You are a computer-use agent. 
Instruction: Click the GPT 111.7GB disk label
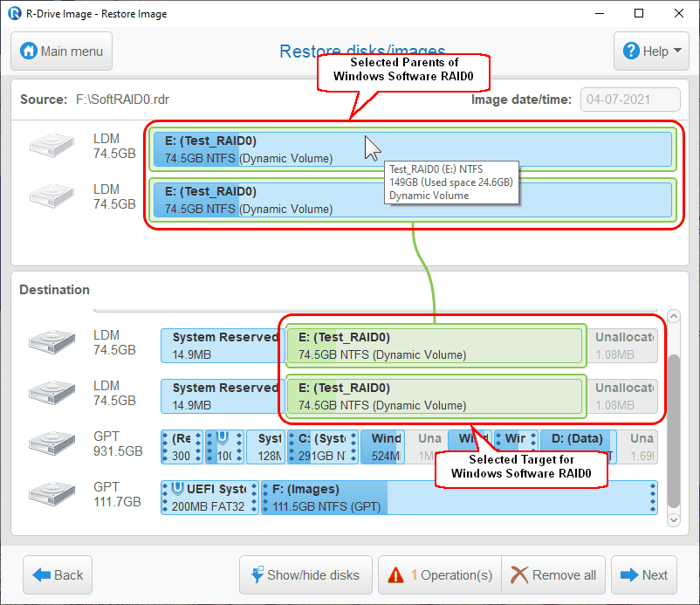pos(117,494)
